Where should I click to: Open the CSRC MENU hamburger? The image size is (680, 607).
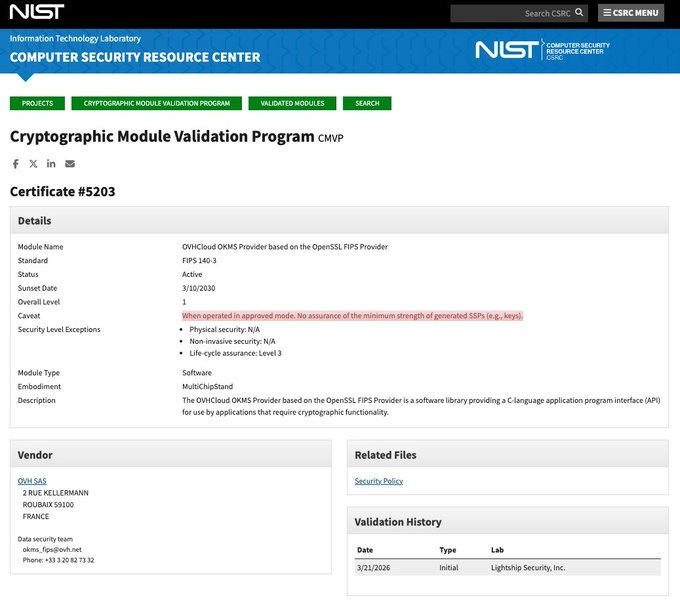pyautogui.click(x=631, y=13)
